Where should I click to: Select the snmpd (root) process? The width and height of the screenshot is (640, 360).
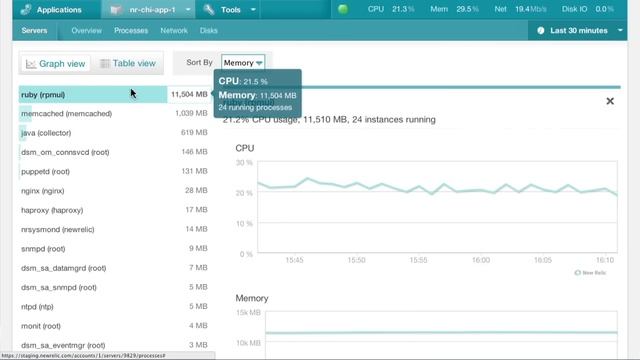pos(114,249)
